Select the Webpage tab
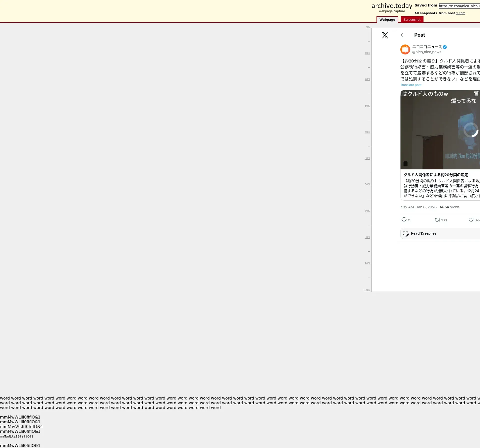This screenshot has width=480, height=448. [387, 19]
